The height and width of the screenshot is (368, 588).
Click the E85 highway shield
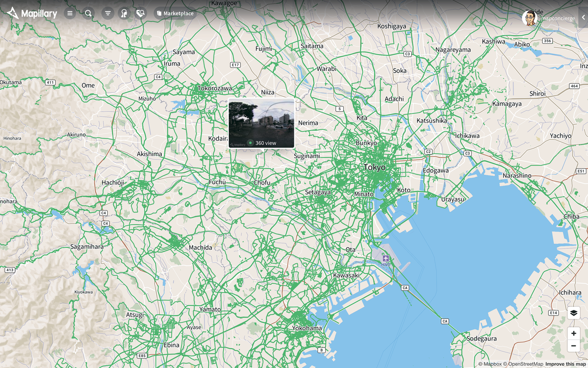pyautogui.click(x=142, y=356)
